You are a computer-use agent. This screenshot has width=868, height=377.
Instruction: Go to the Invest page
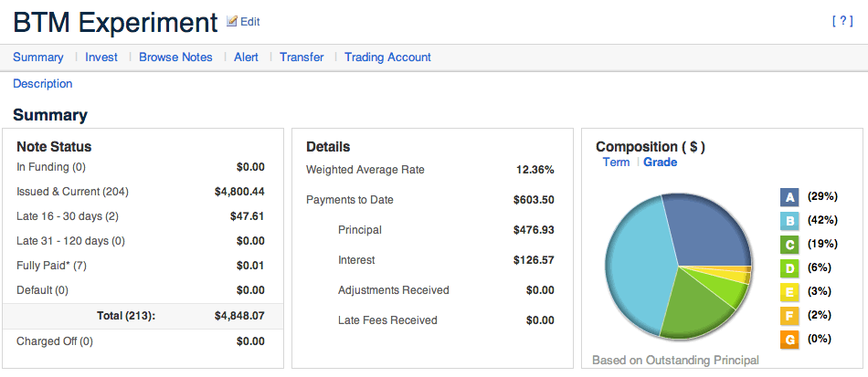tap(101, 57)
